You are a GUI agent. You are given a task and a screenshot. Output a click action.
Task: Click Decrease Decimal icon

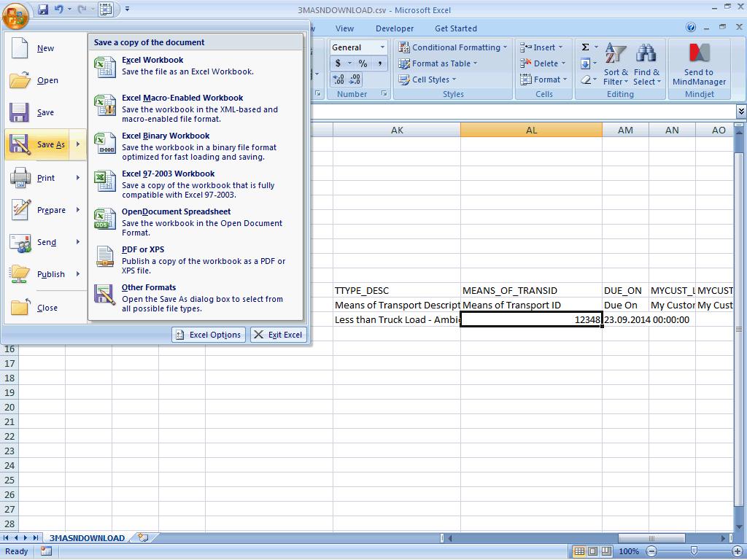coord(355,79)
